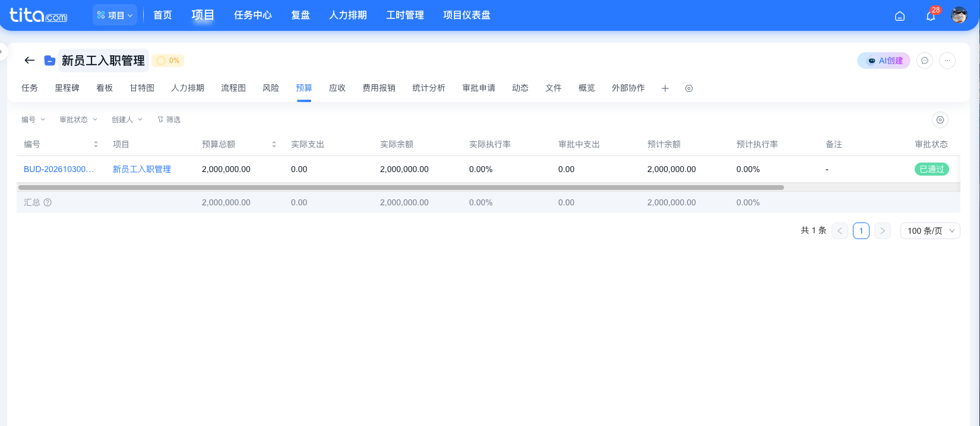Expand the left sidebar toggle arrow
Image resolution: width=980 pixels, height=426 pixels.
click(2, 52)
